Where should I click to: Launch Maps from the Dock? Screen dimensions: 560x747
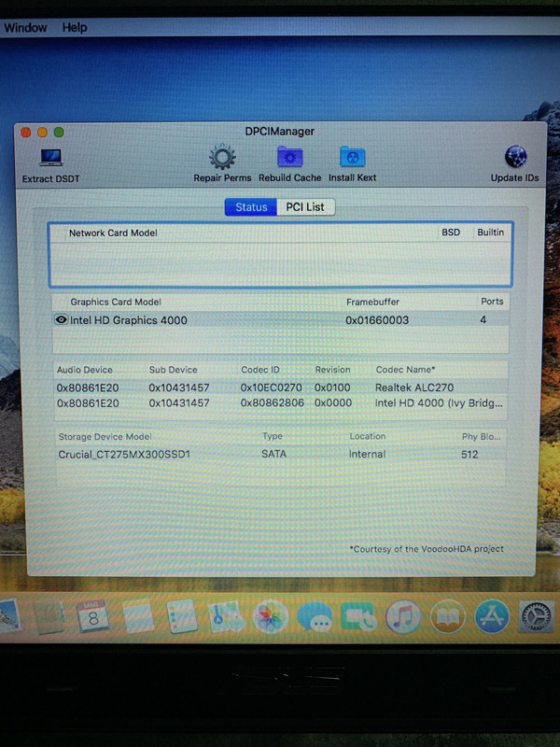[x=226, y=616]
